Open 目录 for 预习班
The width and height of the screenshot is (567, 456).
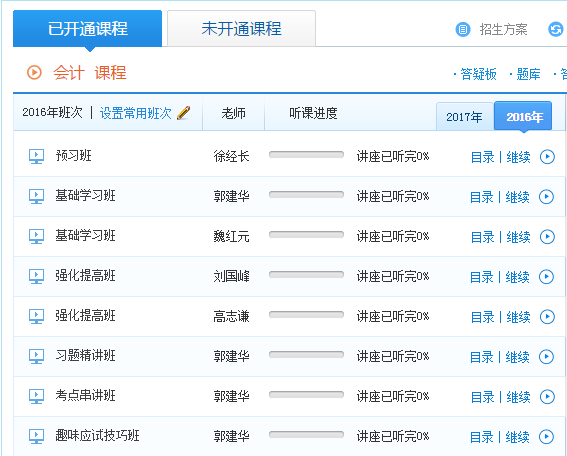482,157
